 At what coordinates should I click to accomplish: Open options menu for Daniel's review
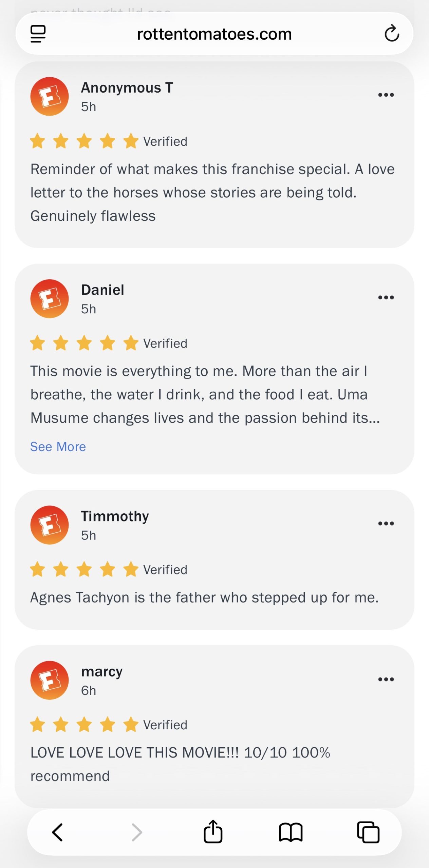point(386,297)
